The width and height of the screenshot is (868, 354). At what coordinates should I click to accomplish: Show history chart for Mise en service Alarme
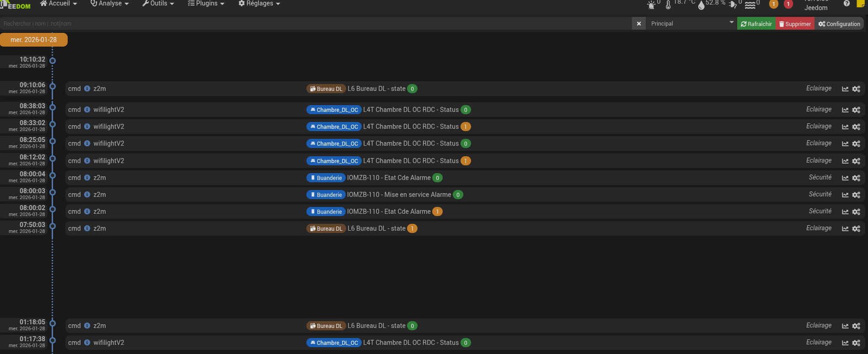tap(845, 195)
